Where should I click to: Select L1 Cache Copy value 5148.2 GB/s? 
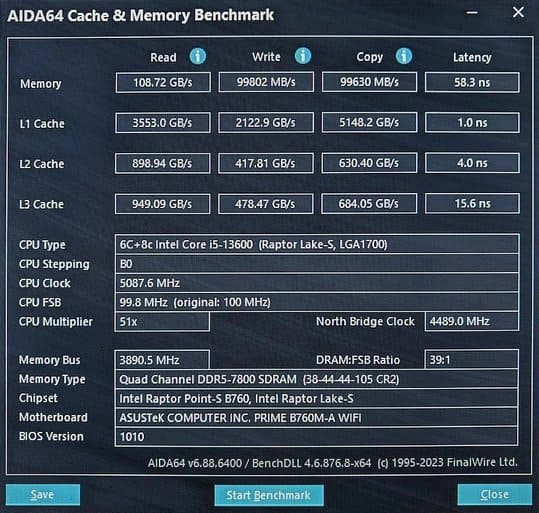(x=369, y=122)
